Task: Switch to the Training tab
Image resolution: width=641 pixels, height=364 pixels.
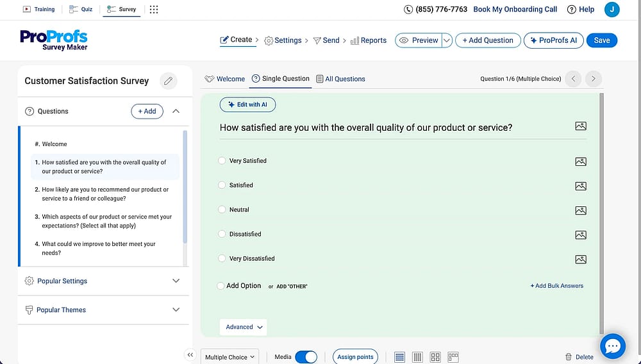Action: (39, 10)
